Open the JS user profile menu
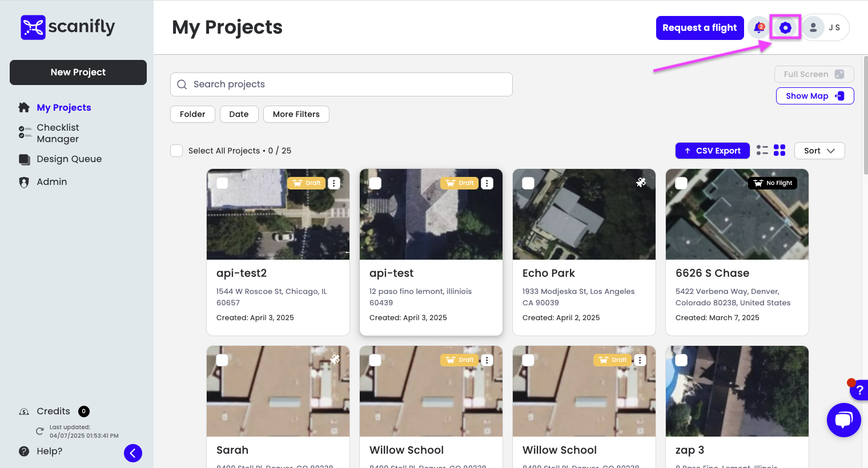Viewport: 868px width, 468px height. [825, 27]
